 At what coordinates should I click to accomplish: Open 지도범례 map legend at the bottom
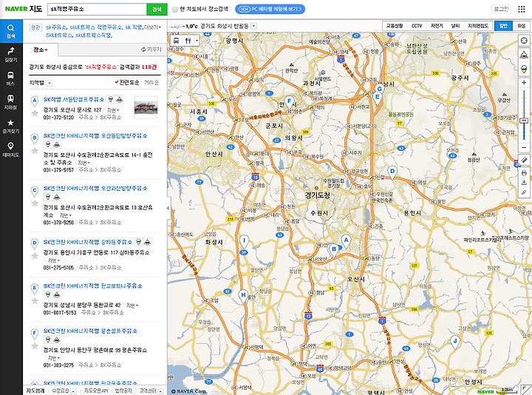[35, 391]
